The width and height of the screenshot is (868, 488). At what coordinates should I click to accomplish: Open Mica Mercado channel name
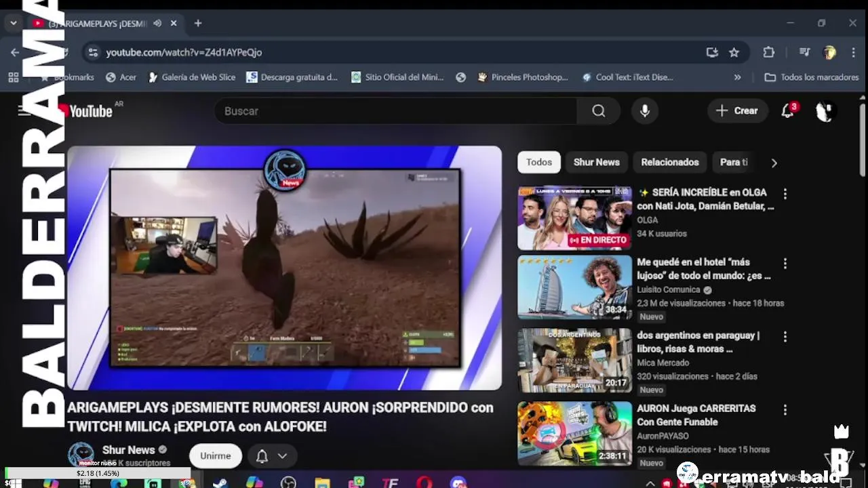(663, 363)
